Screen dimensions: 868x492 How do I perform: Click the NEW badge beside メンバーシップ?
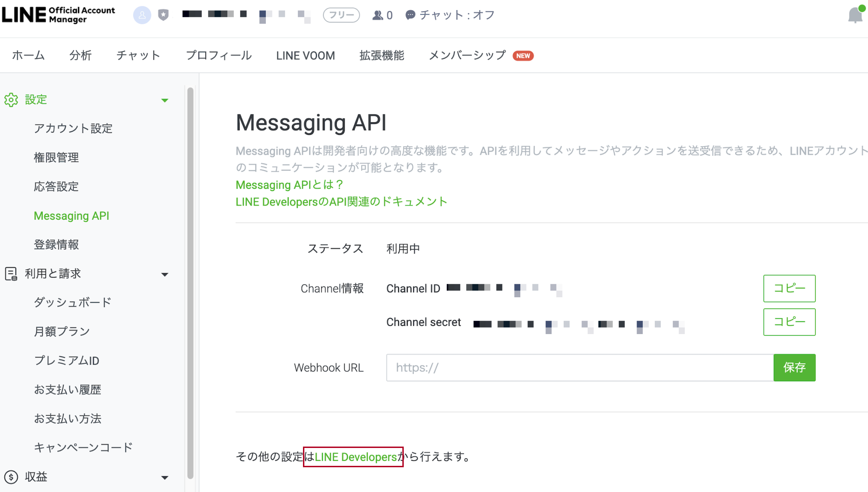[x=523, y=56]
